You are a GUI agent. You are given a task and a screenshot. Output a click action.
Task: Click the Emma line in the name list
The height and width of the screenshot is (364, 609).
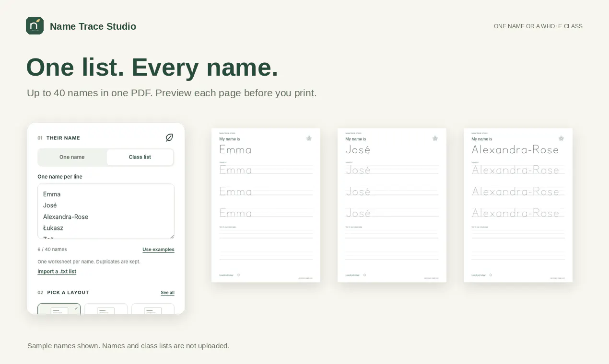click(52, 194)
